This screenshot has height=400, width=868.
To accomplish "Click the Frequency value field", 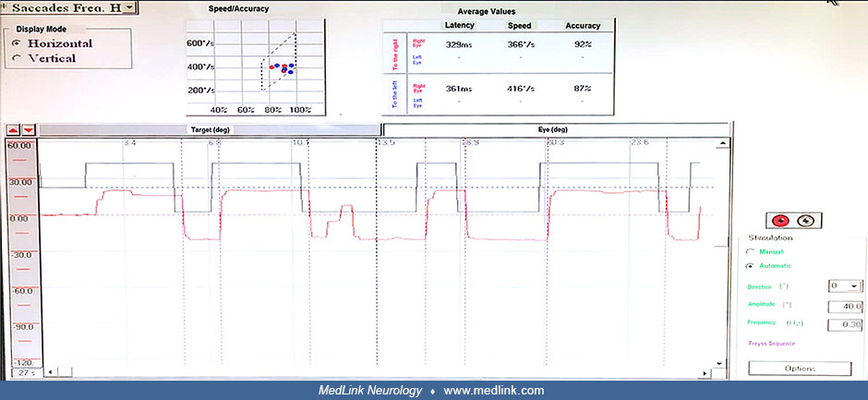I will pyautogui.click(x=845, y=324).
